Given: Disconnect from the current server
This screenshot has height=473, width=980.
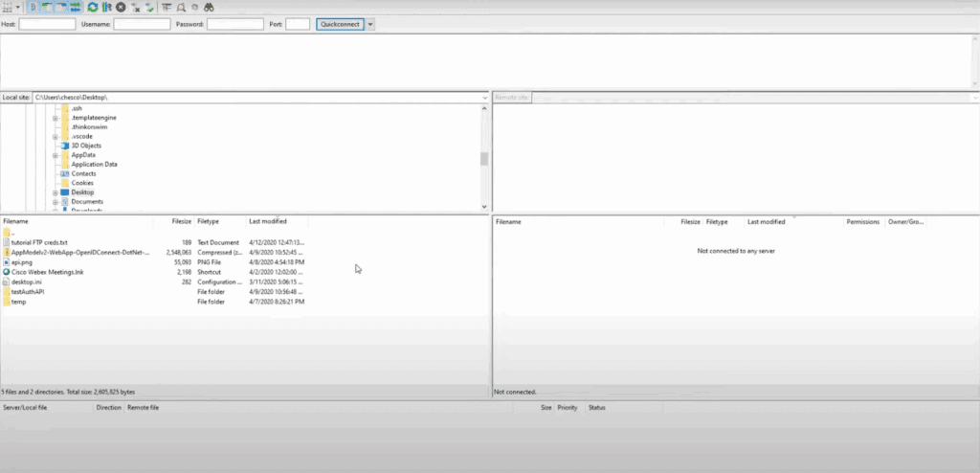Looking at the screenshot, I should [x=136, y=7].
